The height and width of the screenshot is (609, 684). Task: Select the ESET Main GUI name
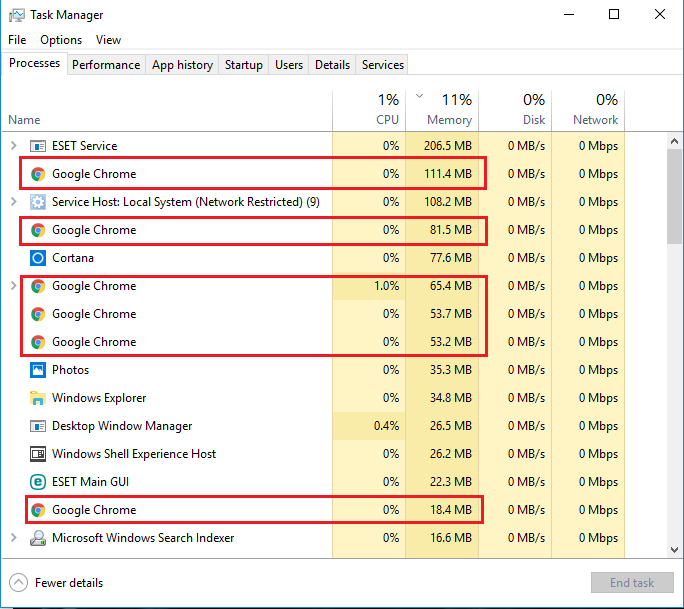pos(90,482)
